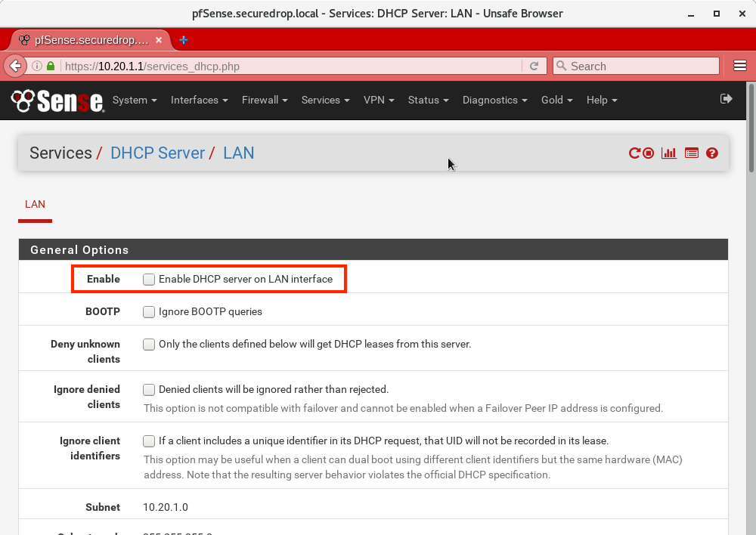This screenshot has width=756, height=535.
Task: Restart the DHCP service icon
Action: [x=634, y=153]
